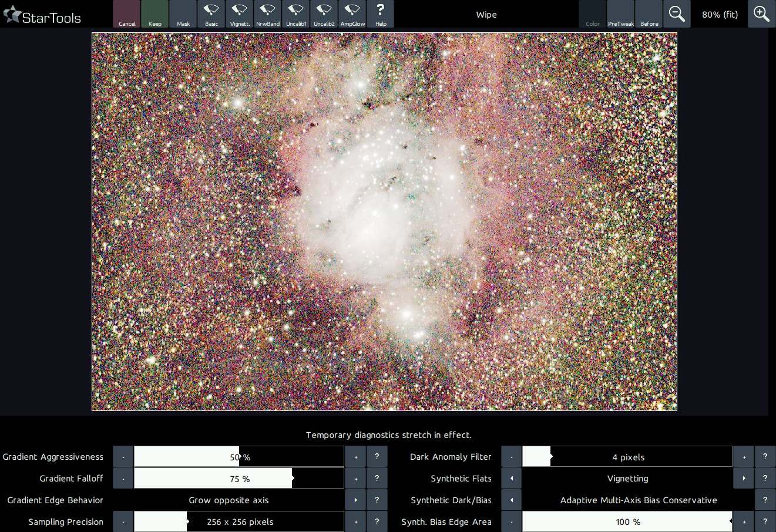Screen dimensions: 776x532
Task: Click Keep to apply the wipe
Action: [x=155, y=14]
